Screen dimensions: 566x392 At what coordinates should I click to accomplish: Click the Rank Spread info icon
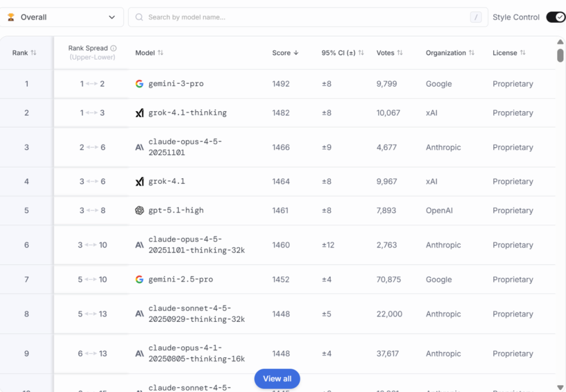pyautogui.click(x=114, y=48)
